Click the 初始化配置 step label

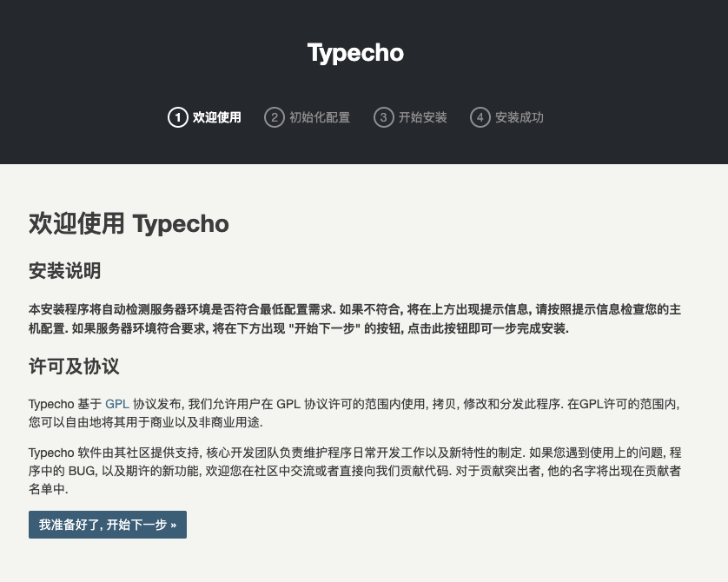point(320,117)
